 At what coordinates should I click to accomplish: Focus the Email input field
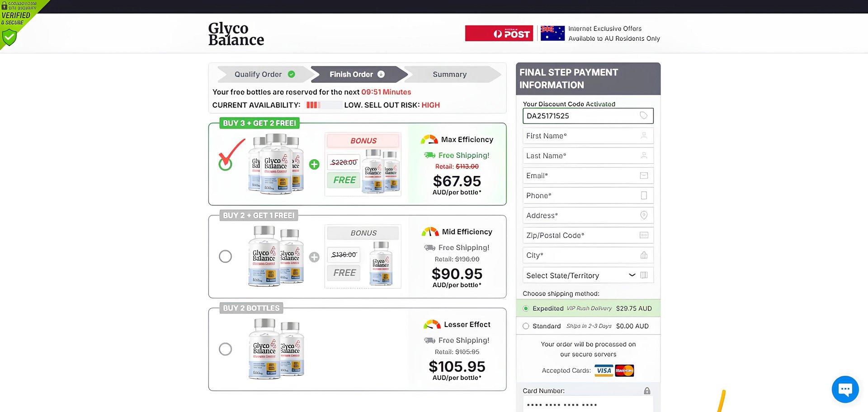(588, 175)
